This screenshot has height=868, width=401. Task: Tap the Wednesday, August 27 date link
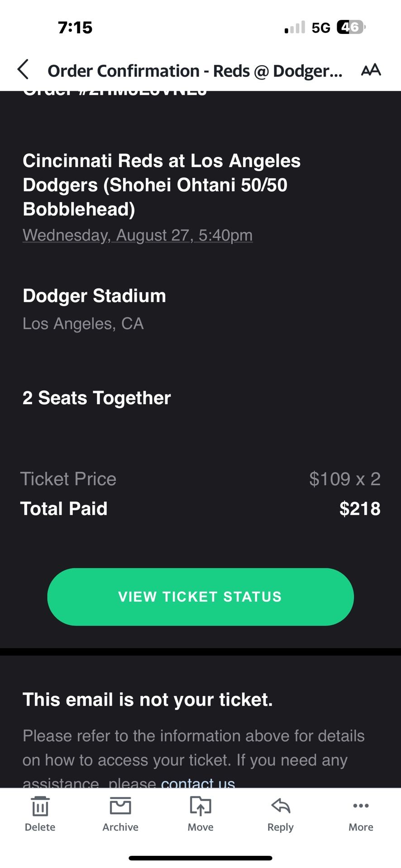coord(138,235)
